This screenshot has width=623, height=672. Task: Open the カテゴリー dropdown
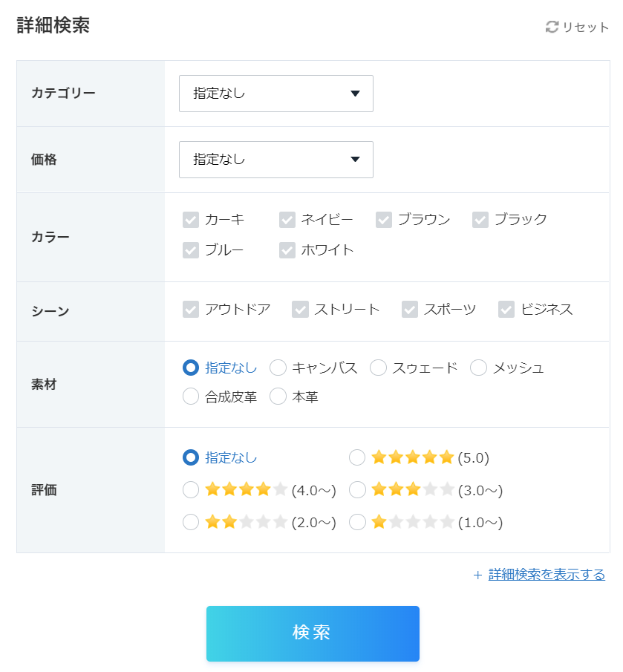(275, 94)
